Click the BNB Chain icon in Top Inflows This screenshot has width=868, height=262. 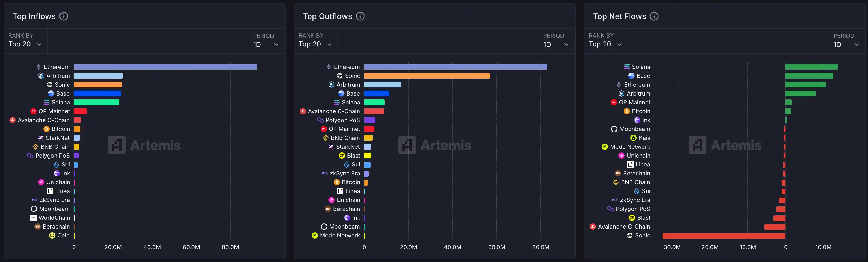pyautogui.click(x=35, y=147)
